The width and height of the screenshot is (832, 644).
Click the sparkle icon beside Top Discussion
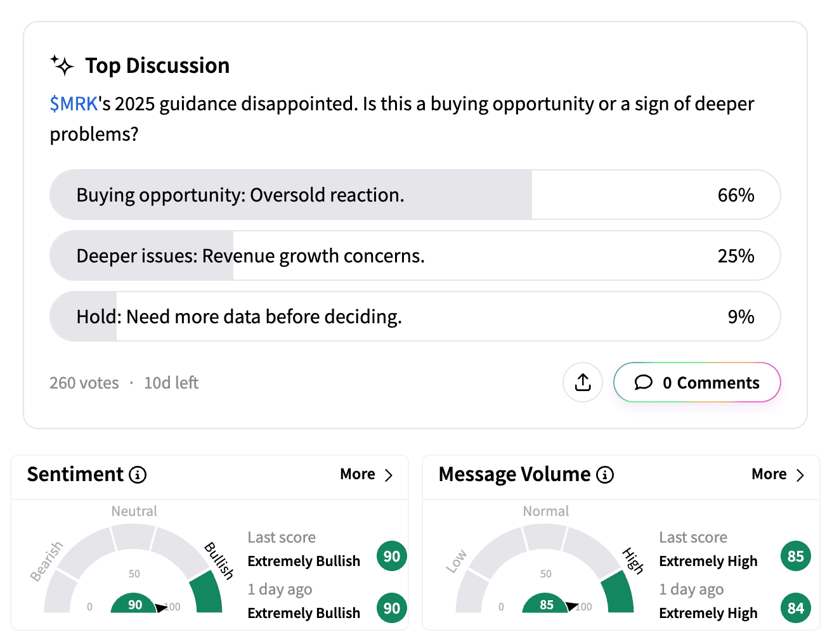pos(62,65)
